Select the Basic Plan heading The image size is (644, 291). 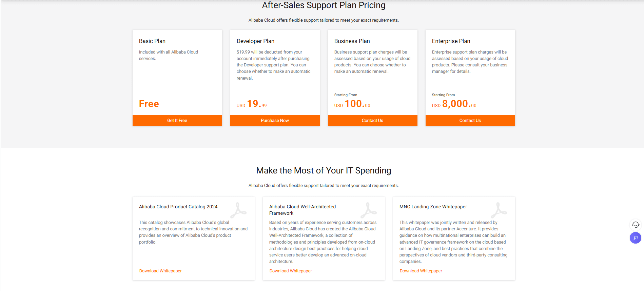pos(152,41)
